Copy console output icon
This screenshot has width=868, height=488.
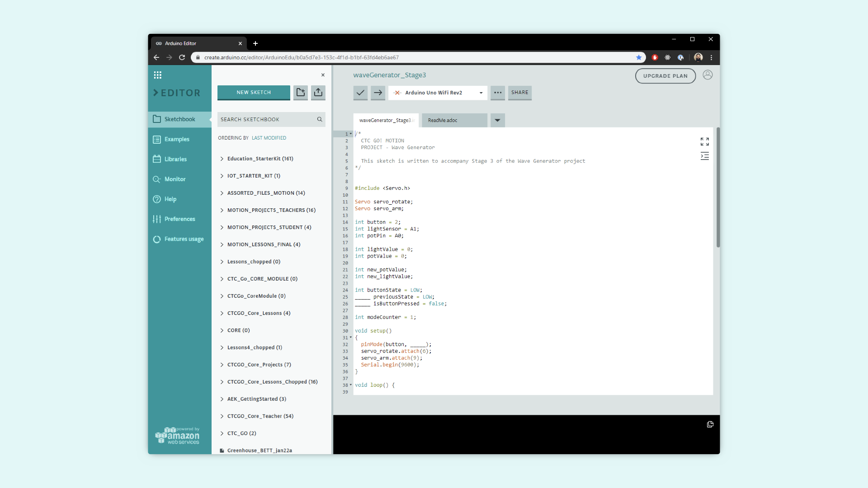tap(710, 424)
